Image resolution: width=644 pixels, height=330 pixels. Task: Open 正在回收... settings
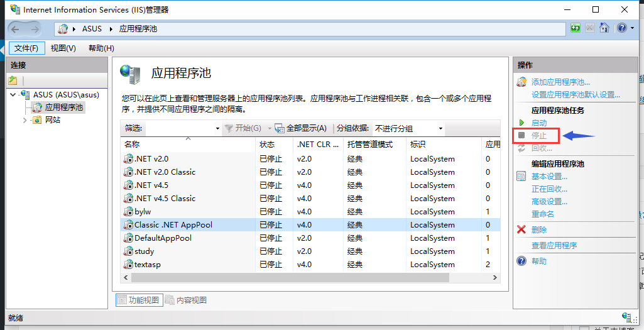click(549, 189)
